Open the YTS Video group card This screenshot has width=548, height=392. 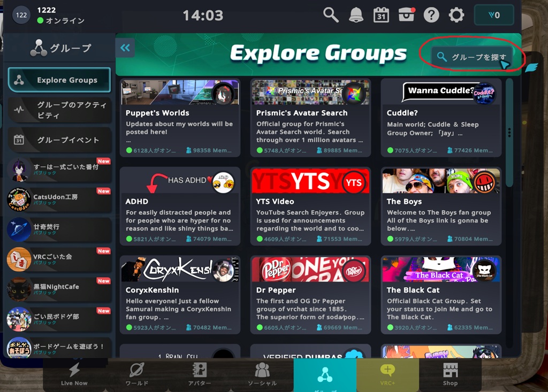coord(310,206)
